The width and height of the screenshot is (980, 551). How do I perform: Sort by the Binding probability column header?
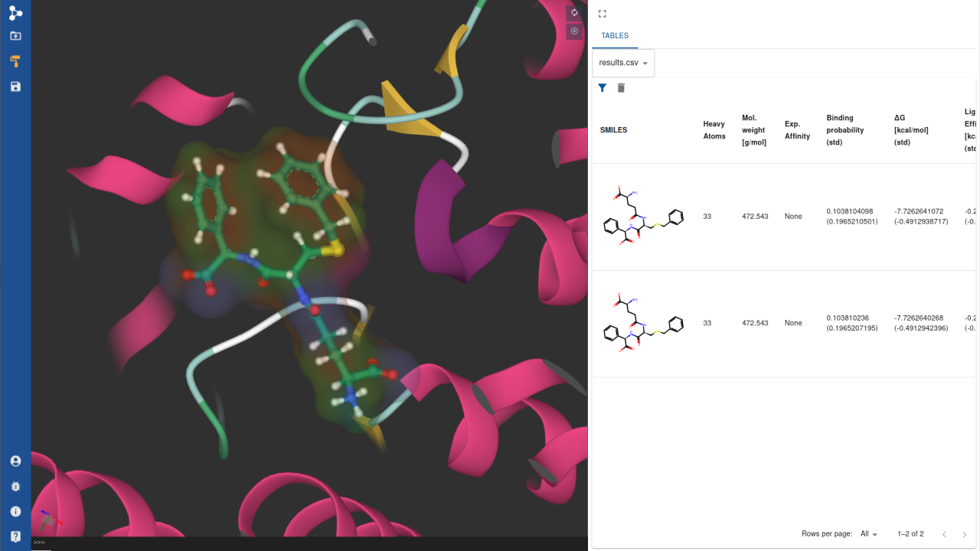845,130
